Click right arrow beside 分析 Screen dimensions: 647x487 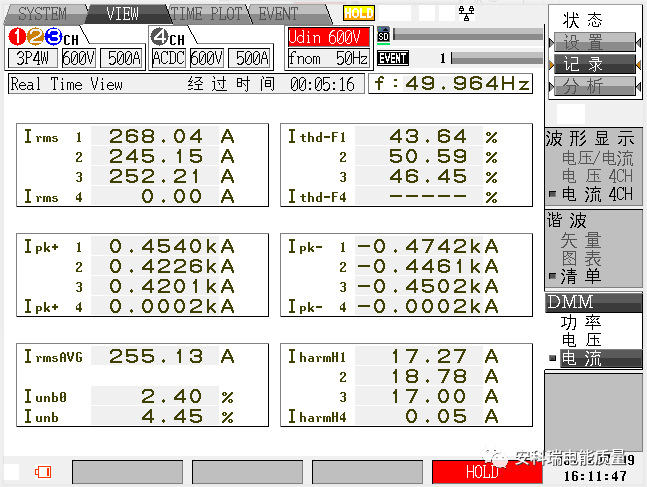(x=639, y=87)
